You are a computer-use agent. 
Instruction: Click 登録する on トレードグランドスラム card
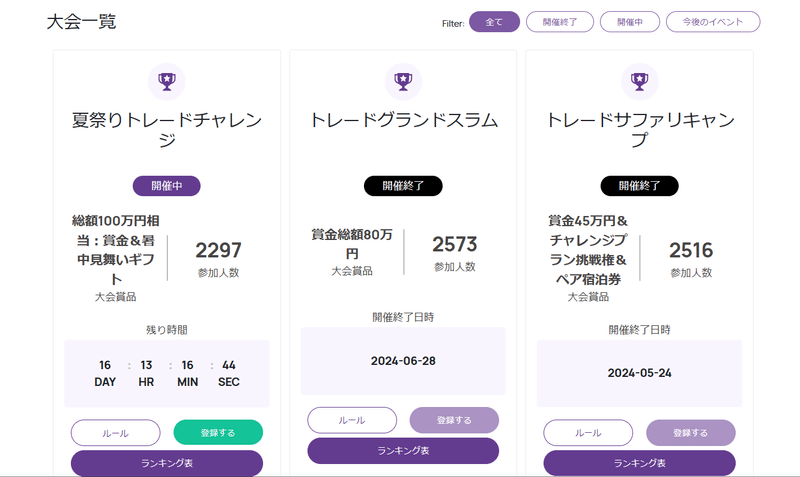tap(454, 420)
